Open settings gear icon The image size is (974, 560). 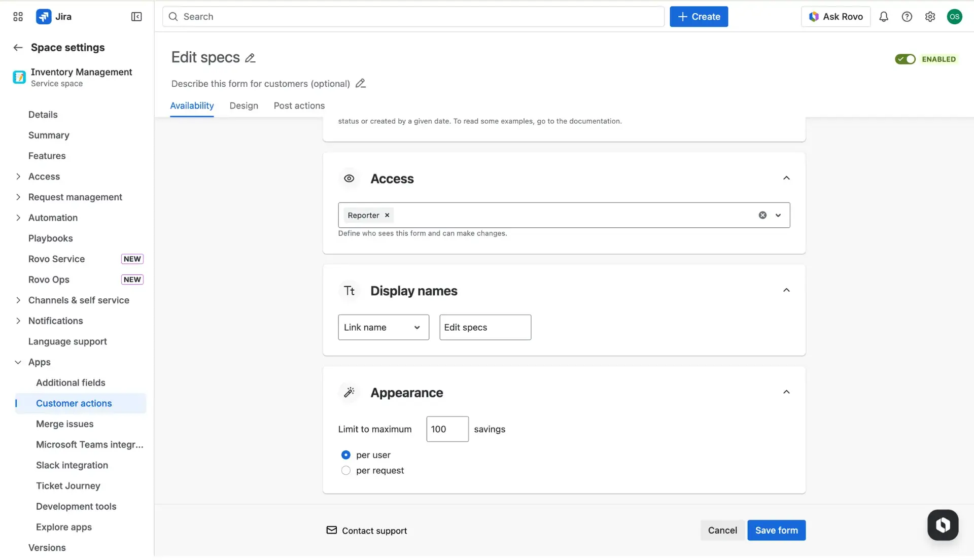tap(930, 16)
